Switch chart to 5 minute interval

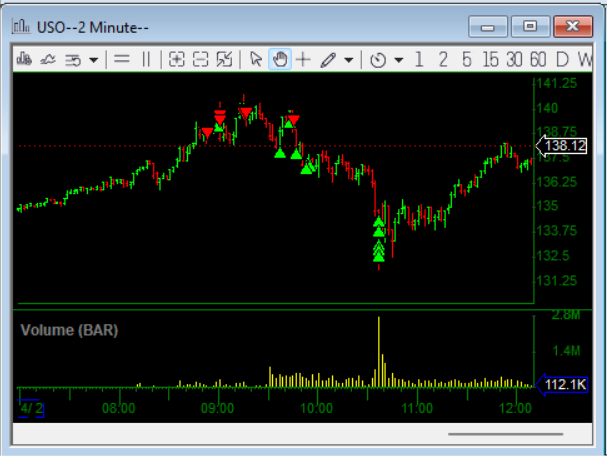pyautogui.click(x=467, y=60)
